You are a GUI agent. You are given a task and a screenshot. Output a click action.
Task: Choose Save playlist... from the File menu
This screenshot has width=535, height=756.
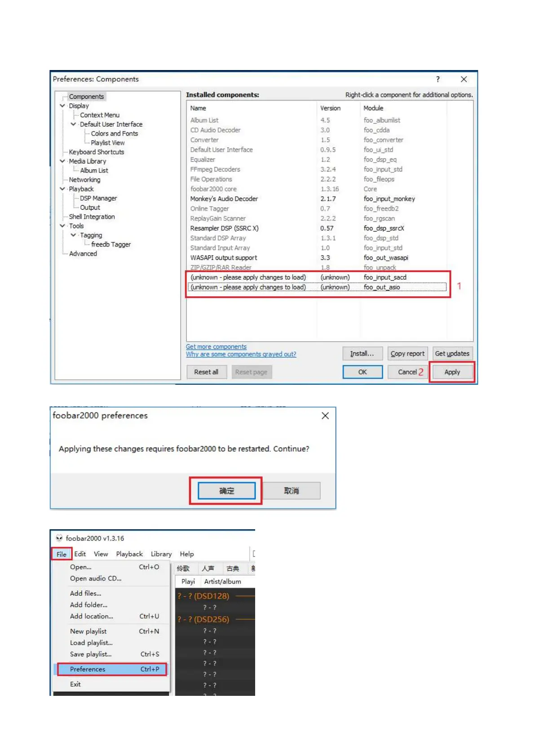(111, 655)
